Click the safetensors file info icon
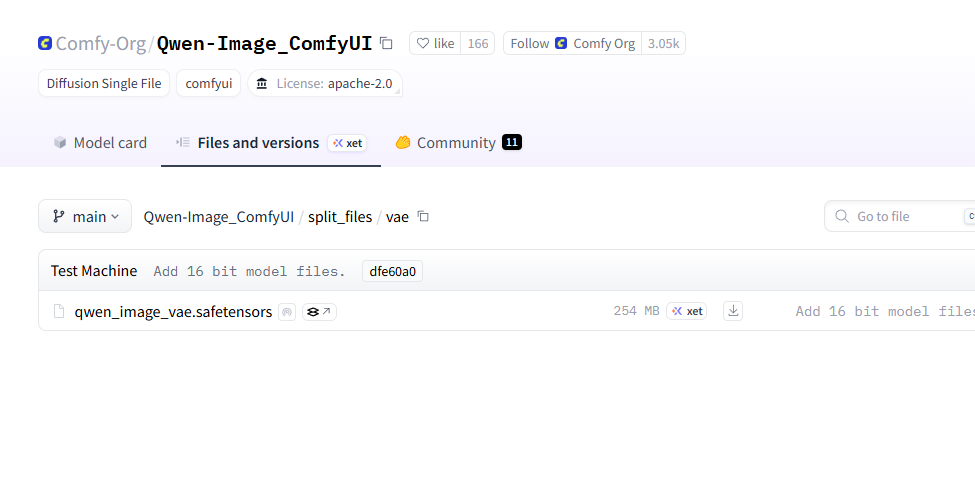975x497 pixels. coord(287,312)
